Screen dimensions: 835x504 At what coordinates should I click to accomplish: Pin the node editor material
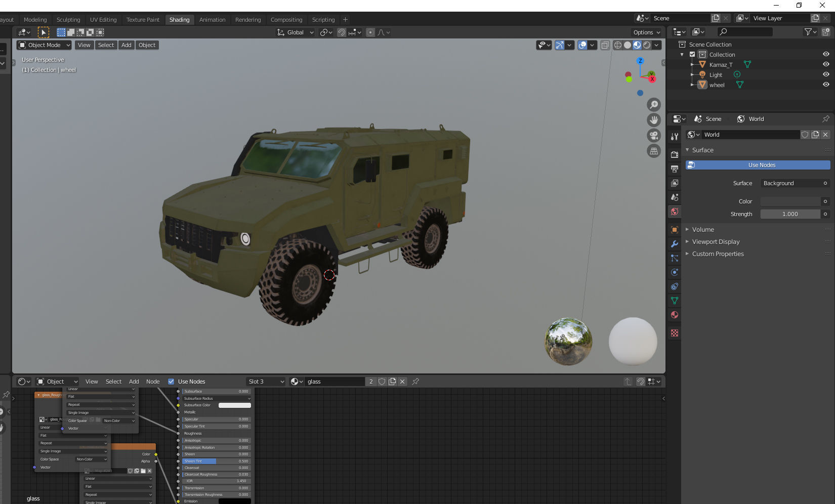pos(415,382)
